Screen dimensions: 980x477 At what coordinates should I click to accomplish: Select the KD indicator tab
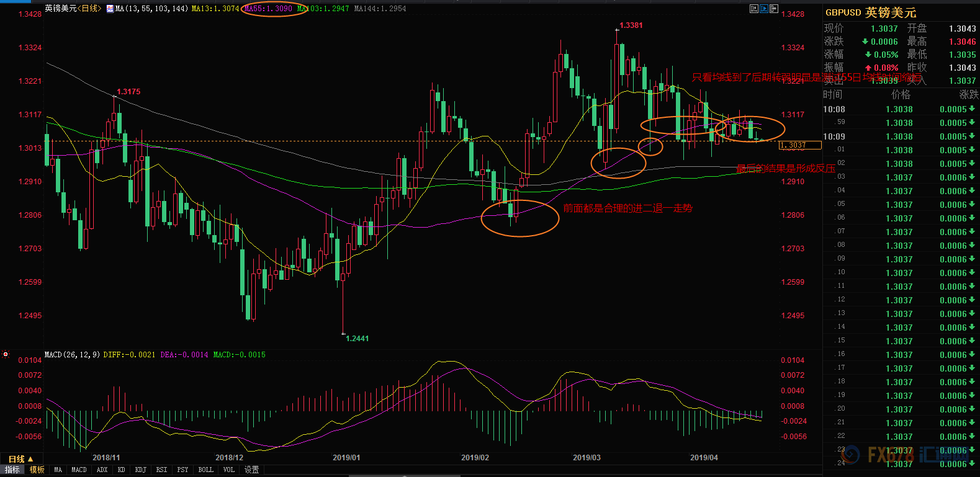point(122,470)
